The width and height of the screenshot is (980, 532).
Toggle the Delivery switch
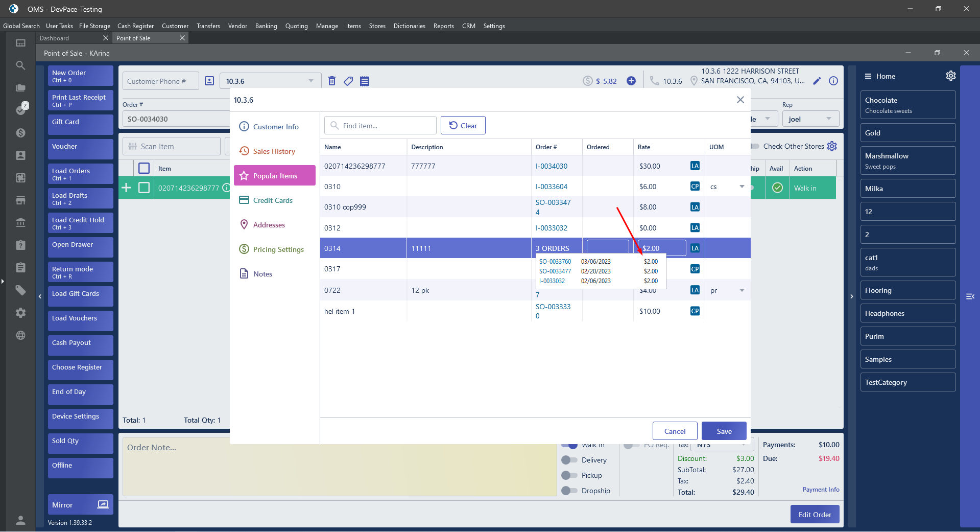[x=569, y=460]
